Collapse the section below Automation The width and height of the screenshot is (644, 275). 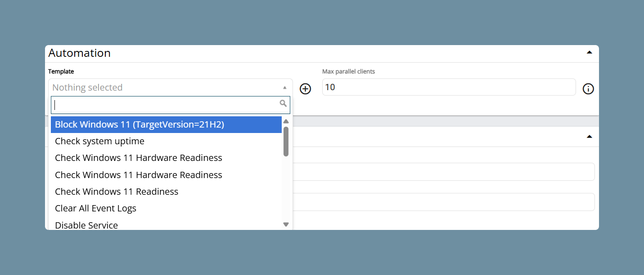(590, 137)
